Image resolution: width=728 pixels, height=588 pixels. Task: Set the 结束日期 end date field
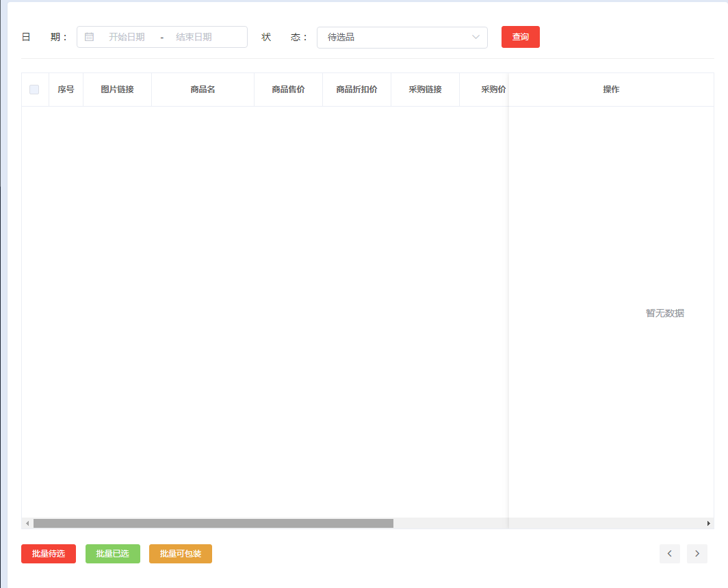194,37
